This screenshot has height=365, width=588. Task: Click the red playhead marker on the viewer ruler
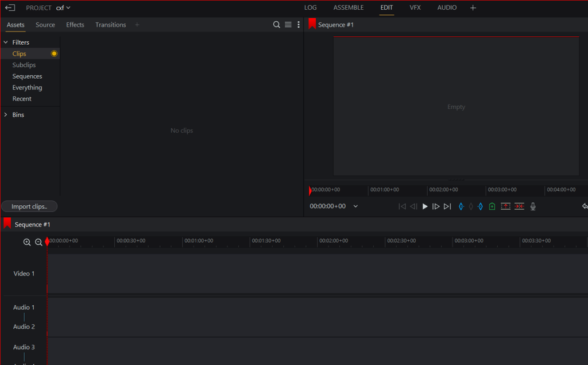tap(310, 191)
